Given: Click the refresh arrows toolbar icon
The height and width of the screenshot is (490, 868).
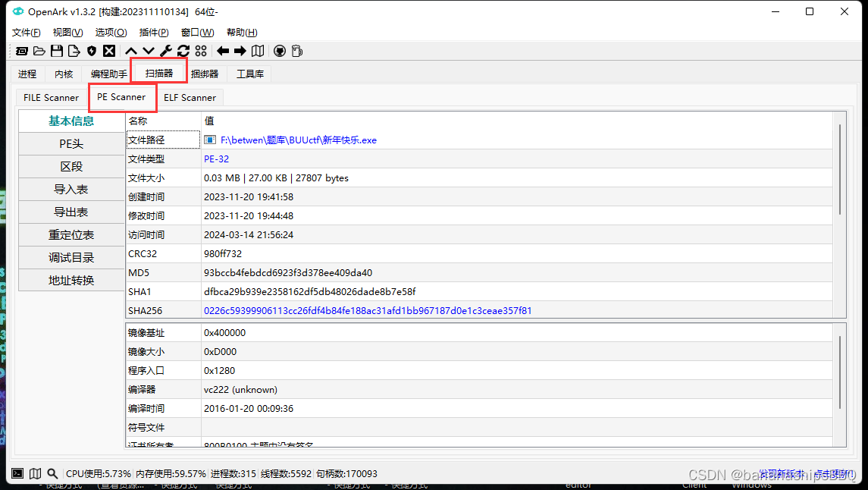Looking at the screenshot, I should click(x=183, y=51).
